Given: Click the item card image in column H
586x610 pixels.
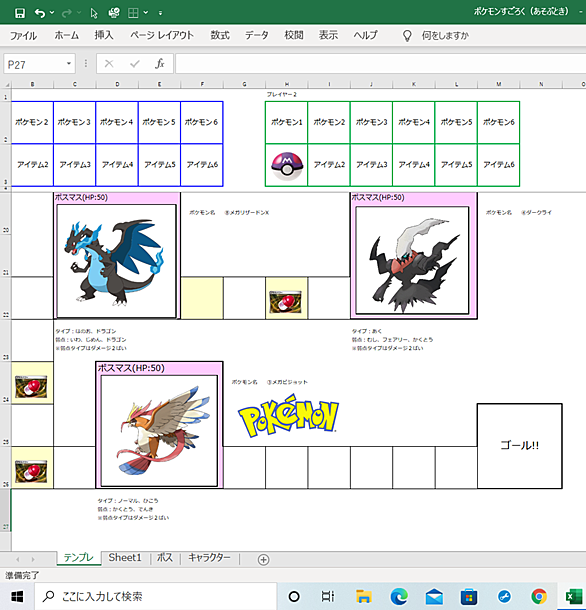Looking at the screenshot, I should tap(286, 301).
